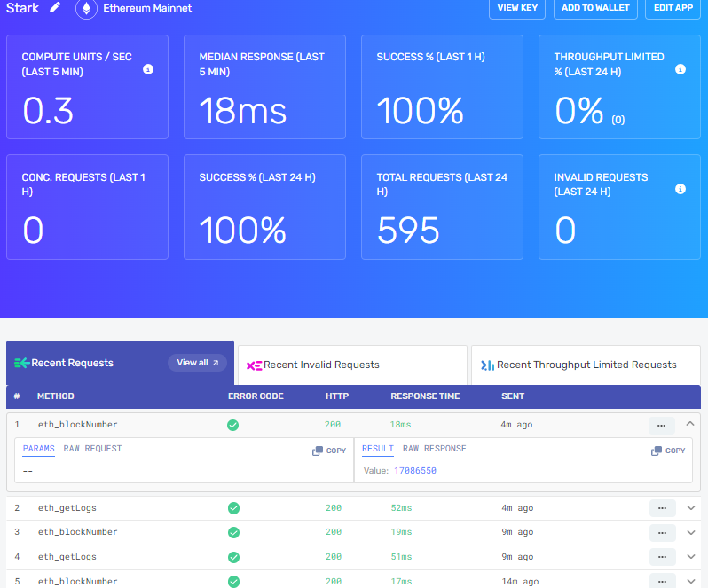Open info icon on Compute Units / Sec card
Screen dimensions: 708x588
[x=148, y=69]
